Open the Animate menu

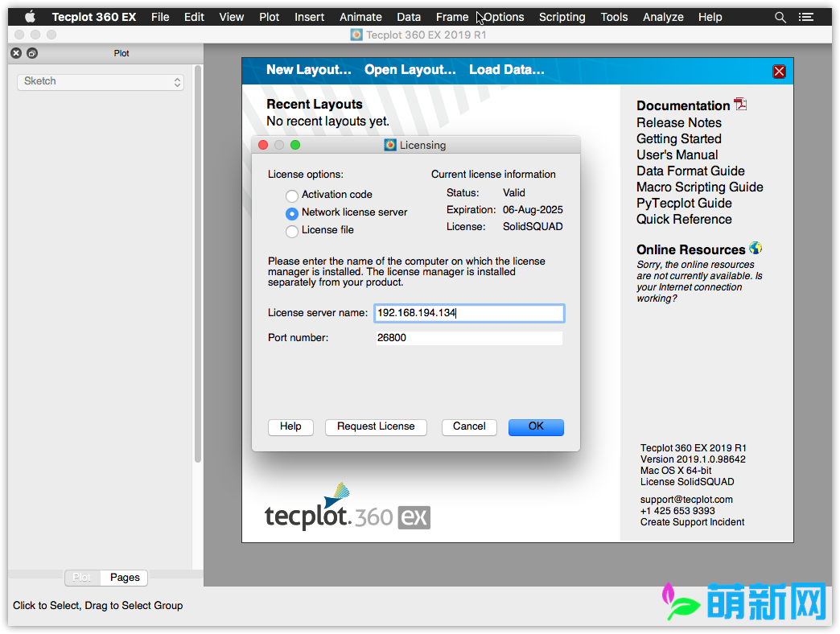tap(360, 17)
